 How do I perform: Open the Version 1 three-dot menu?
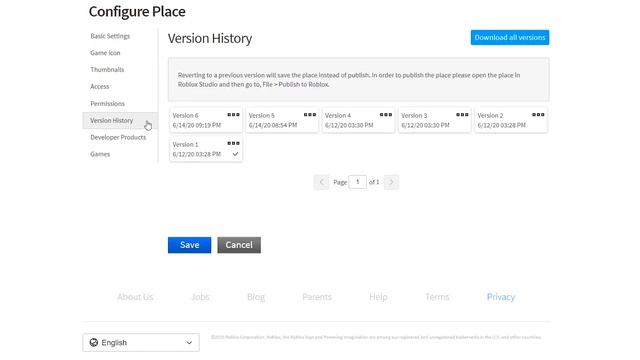[x=233, y=143]
